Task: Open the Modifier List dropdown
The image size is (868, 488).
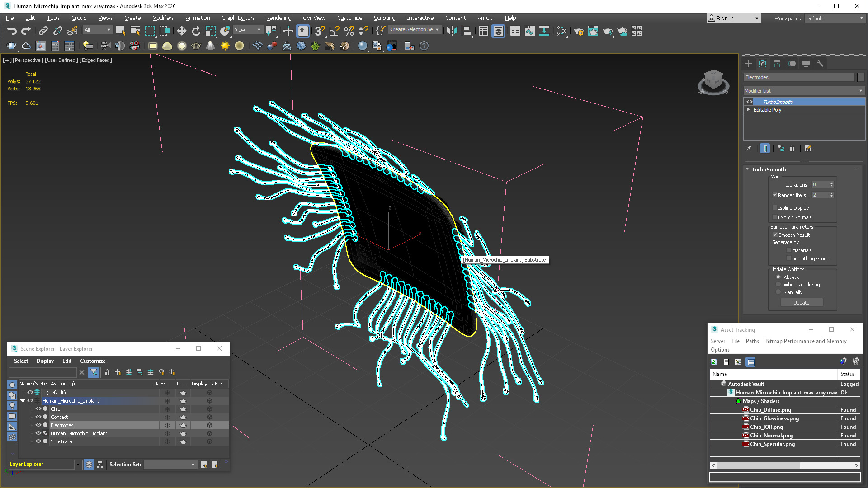Action: pyautogui.click(x=804, y=91)
